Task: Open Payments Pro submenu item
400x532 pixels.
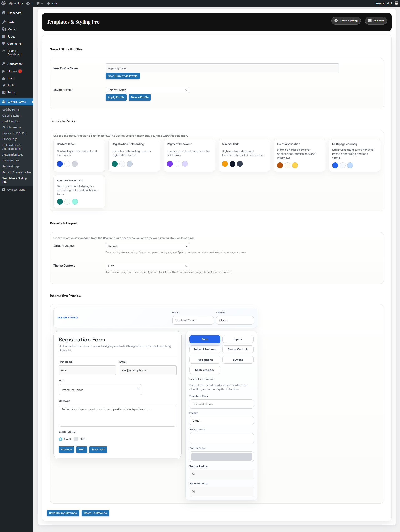Action: (x=11, y=160)
